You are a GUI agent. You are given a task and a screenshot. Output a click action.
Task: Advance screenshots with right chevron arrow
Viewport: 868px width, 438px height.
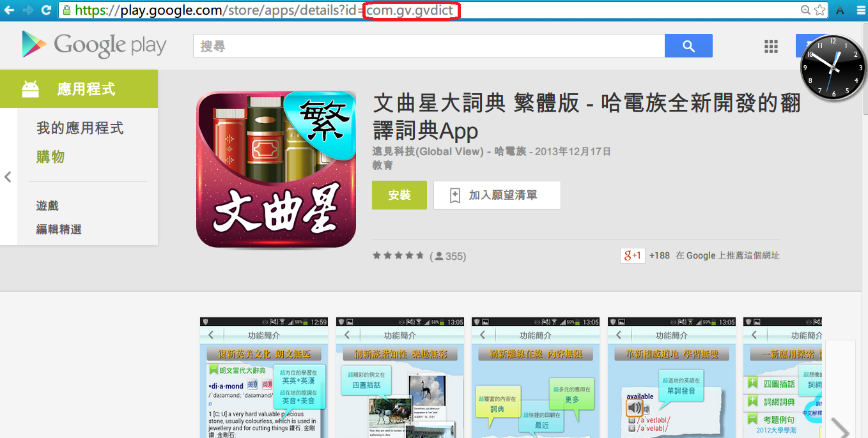(840, 429)
